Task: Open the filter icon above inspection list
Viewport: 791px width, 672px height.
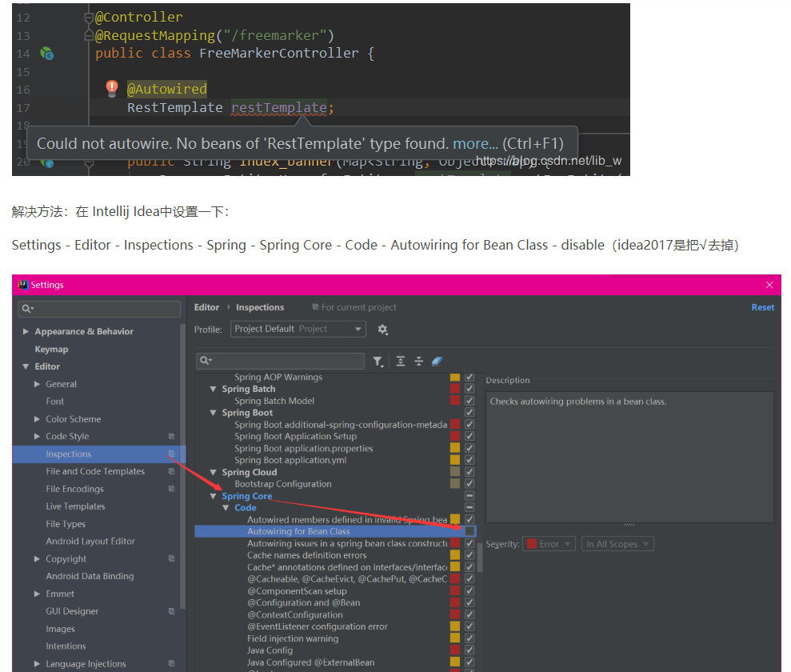Action: point(378,362)
